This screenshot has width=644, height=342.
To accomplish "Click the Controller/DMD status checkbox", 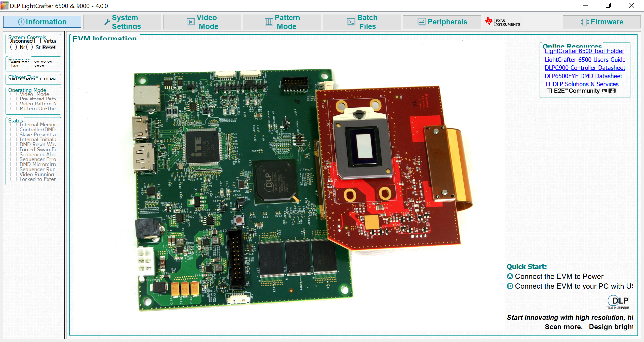I will click(x=14, y=130).
